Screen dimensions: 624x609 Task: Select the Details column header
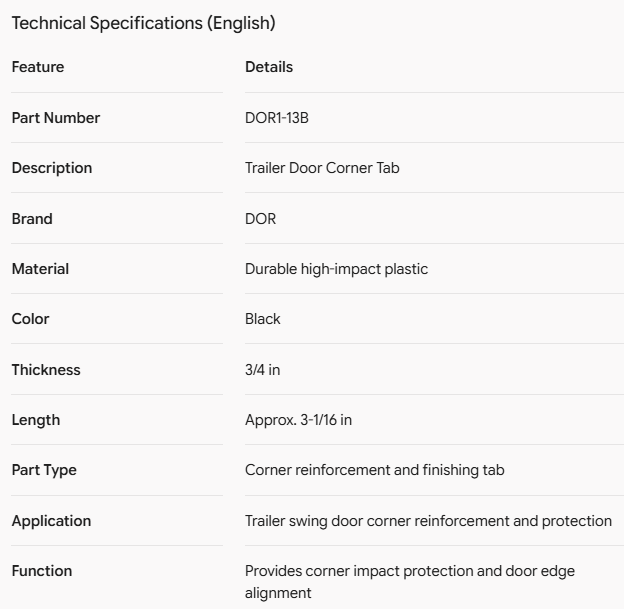269,67
